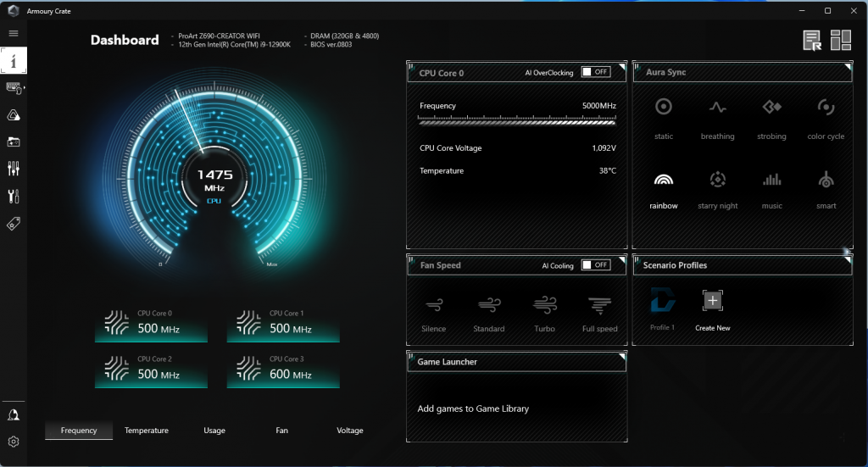Expand the hamburger menu in sidebar
868x467 pixels.
pyautogui.click(x=14, y=33)
